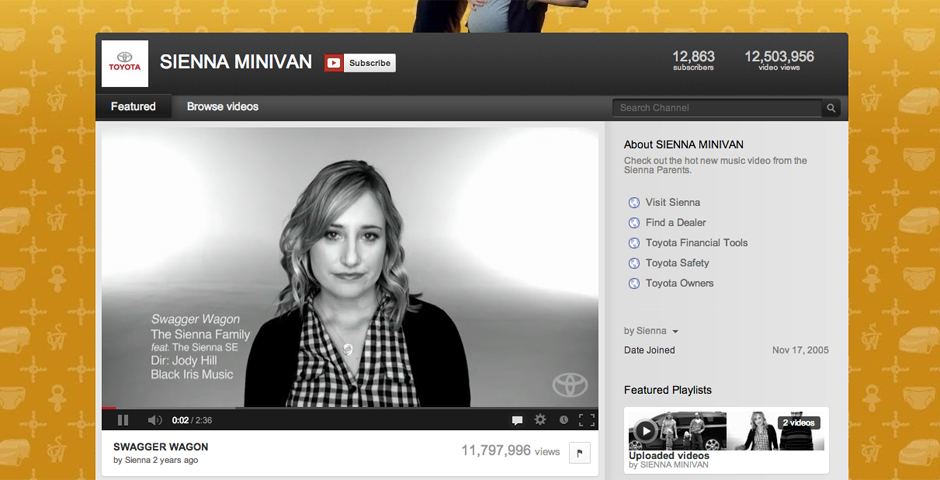Enter fullscreen mode on the player
The height and width of the screenshot is (480, 940).
[x=586, y=420]
